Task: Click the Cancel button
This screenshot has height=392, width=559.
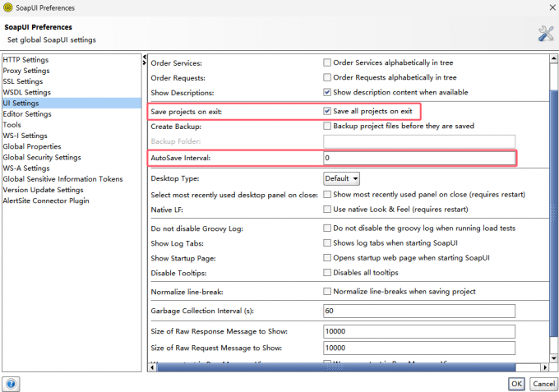Action: 543,384
